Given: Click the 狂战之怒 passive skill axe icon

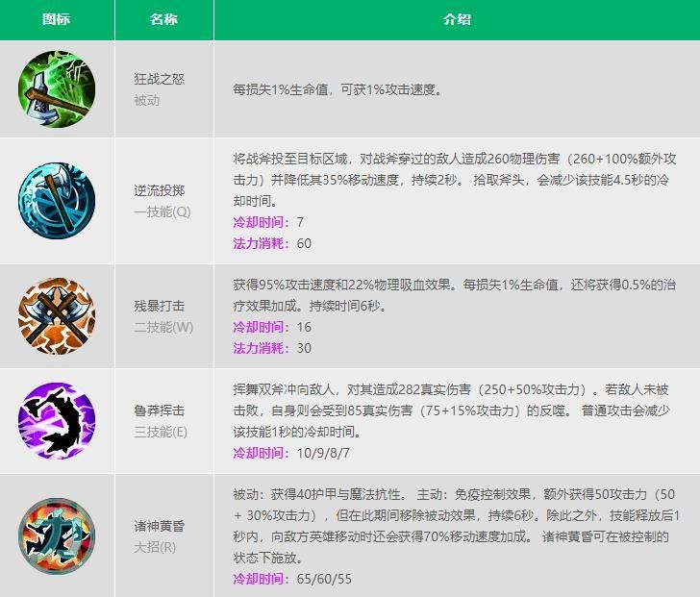Looking at the screenshot, I should point(57,89).
